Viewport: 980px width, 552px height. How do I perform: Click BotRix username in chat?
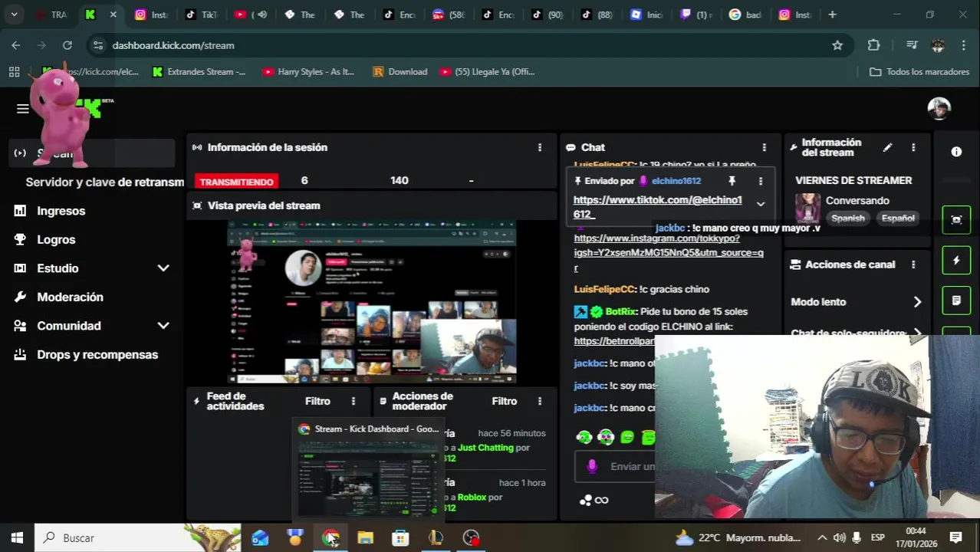[x=621, y=311]
